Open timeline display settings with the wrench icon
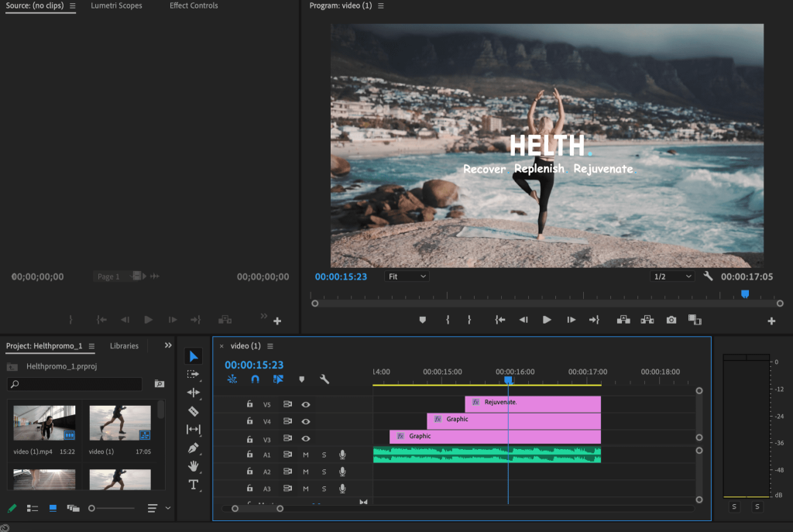The image size is (793, 532). click(324, 379)
